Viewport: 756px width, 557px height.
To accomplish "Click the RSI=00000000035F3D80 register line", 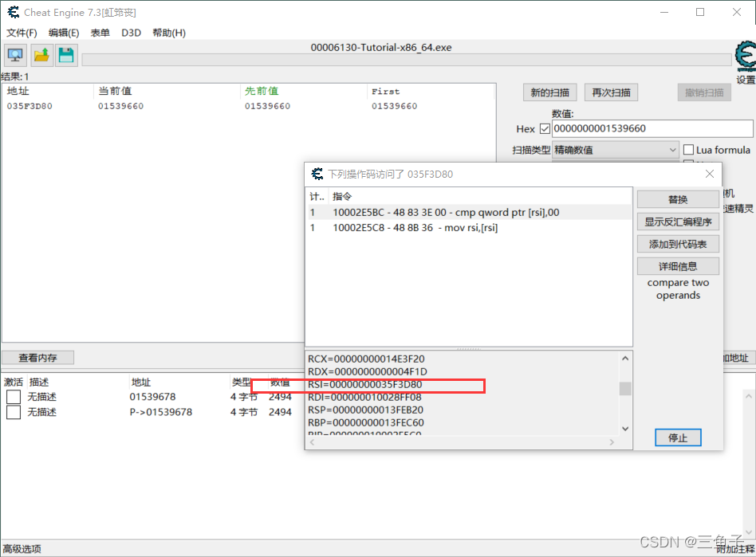I will [365, 385].
